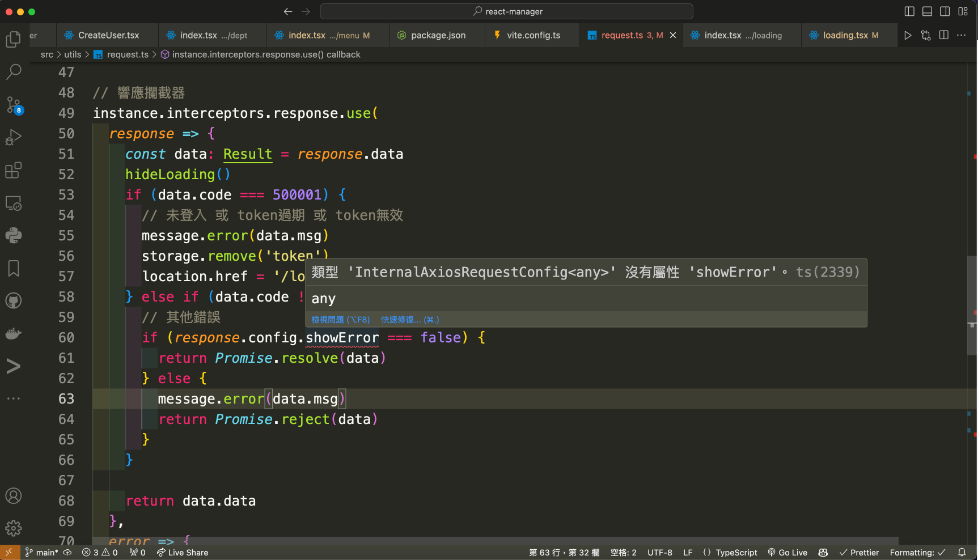Open the GitHub view in activity bar
The width and height of the screenshot is (978, 560).
coord(13,300)
